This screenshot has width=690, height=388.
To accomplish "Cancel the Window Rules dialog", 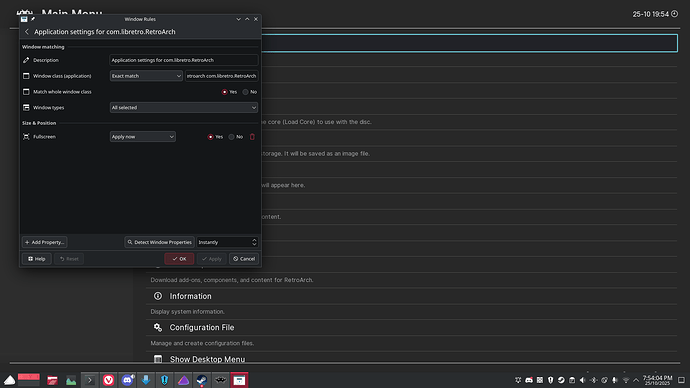I will click(x=244, y=259).
